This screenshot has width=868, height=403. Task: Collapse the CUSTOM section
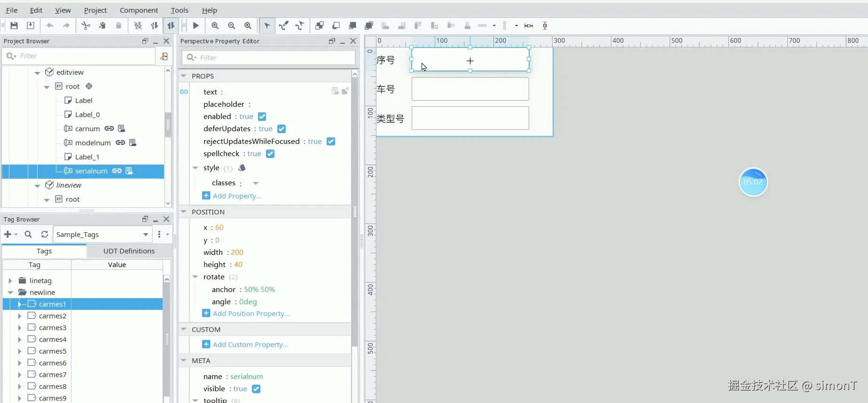click(x=184, y=329)
